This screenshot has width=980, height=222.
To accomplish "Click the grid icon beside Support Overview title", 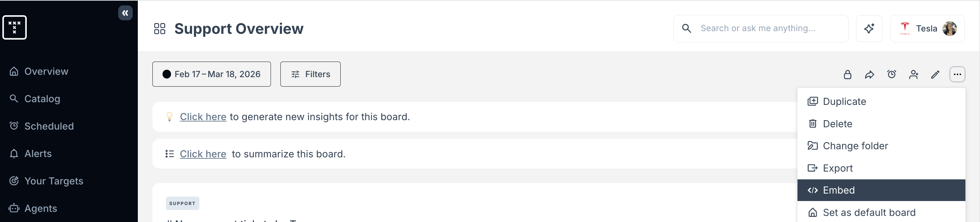I will click(159, 28).
